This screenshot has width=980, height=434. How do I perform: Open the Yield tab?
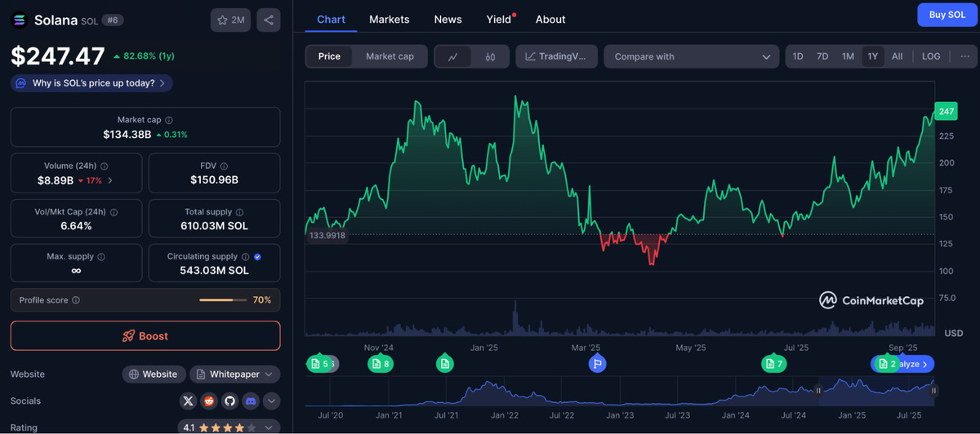click(x=499, y=19)
